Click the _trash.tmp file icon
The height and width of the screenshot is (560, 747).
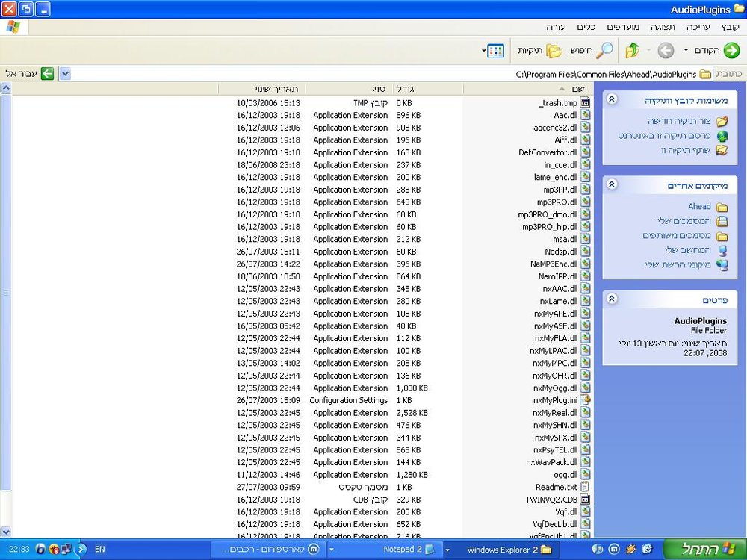pyautogui.click(x=585, y=102)
